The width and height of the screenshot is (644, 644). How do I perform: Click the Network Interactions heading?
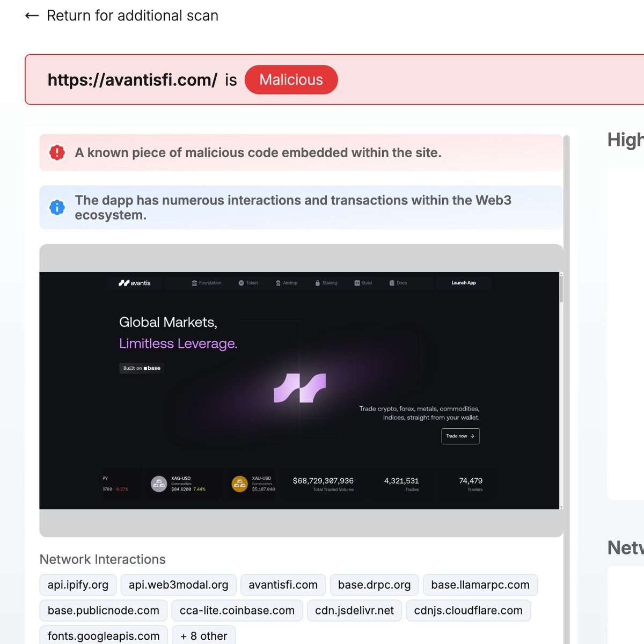pyautogui.click(x=103, y=559)
